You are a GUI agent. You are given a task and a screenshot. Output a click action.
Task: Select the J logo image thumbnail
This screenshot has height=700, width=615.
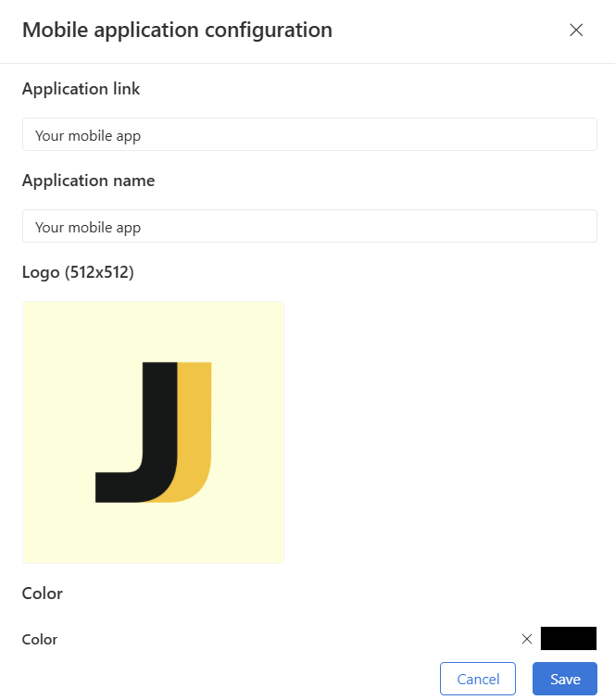(153, 432)
